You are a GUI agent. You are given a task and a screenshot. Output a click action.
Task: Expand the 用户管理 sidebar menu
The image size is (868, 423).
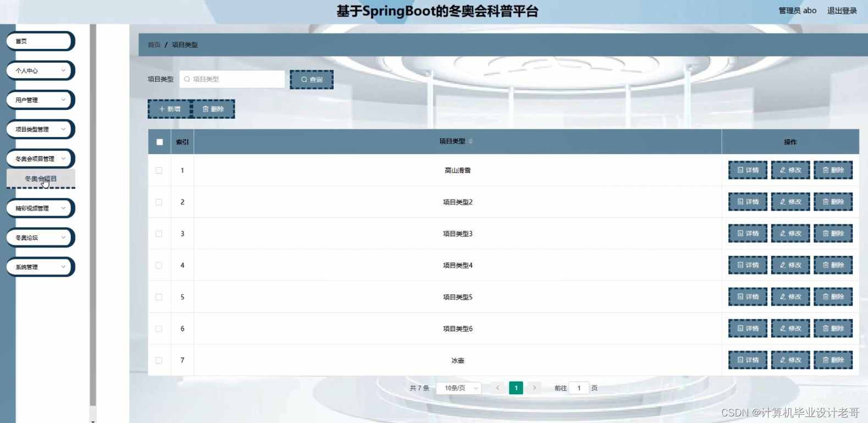point(41,100)
